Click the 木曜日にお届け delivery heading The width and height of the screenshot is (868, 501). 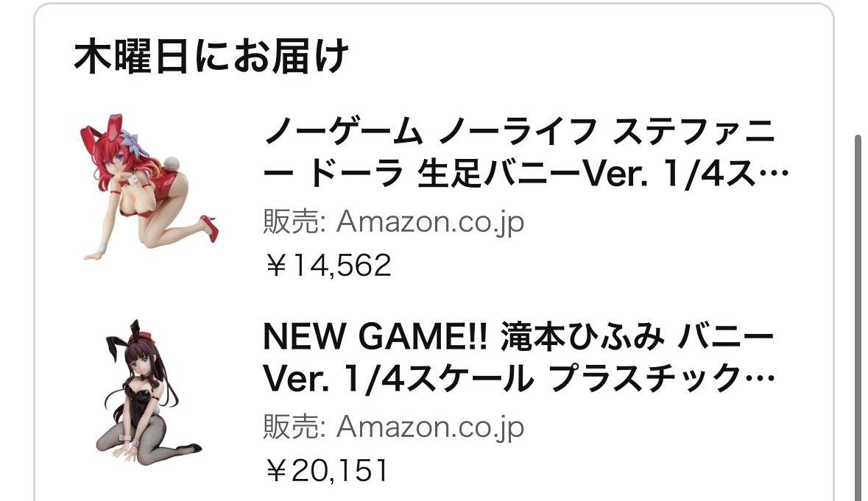coord(211,57)
